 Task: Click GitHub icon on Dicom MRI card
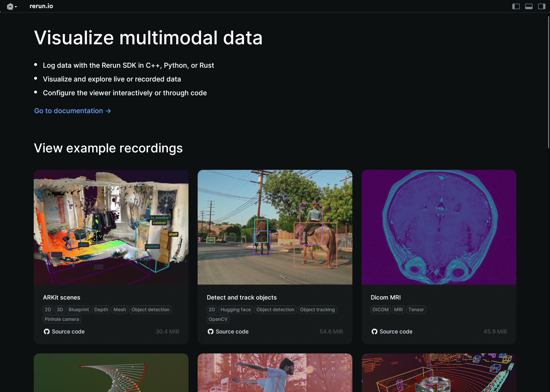(374, 331)
